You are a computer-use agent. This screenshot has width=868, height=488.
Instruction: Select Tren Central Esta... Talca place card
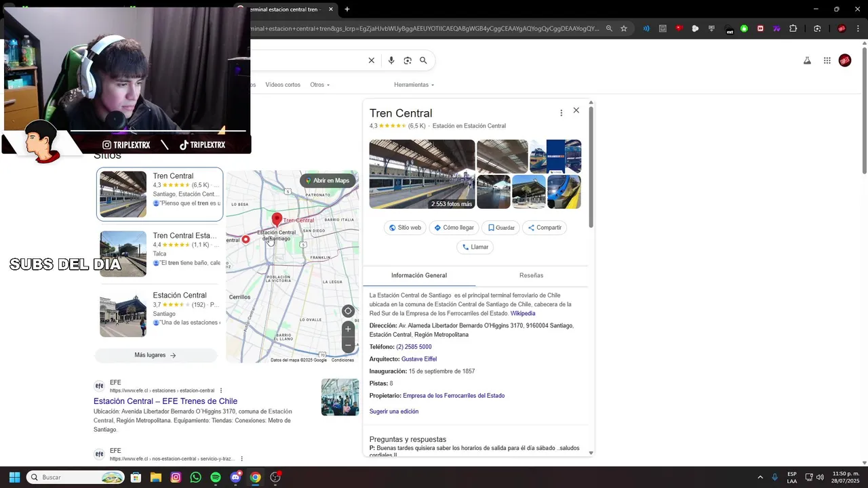point(160,253)
